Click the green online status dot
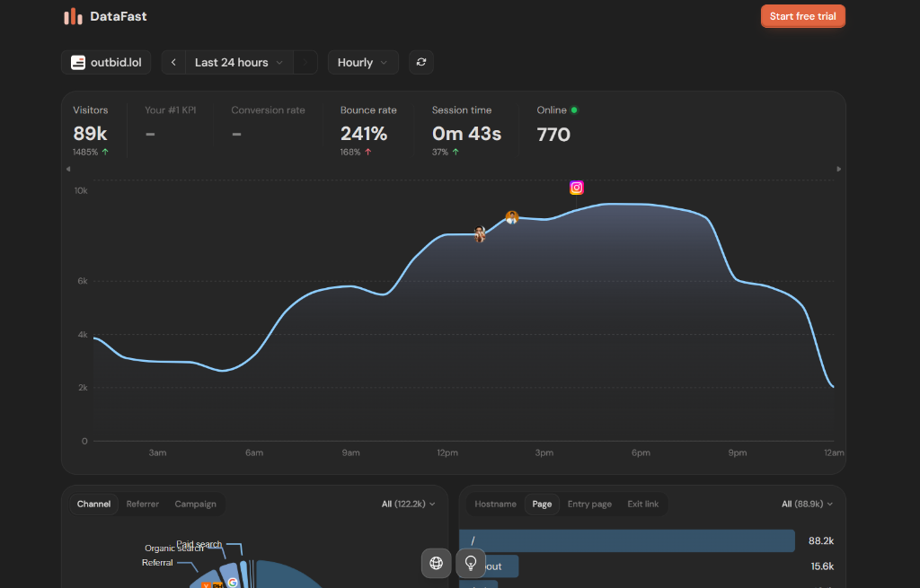920x588 pixels. pyautogui.click(x=574, y=110)
